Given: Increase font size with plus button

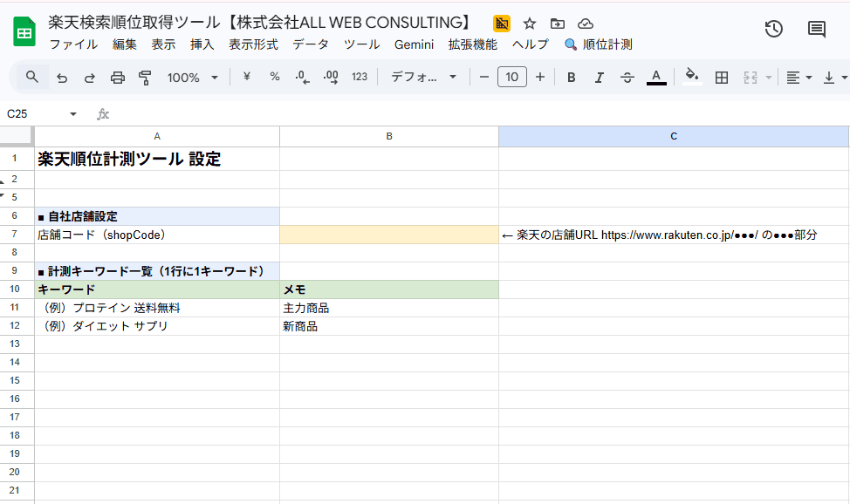Looking at the screenshot, I should point(540,78).
